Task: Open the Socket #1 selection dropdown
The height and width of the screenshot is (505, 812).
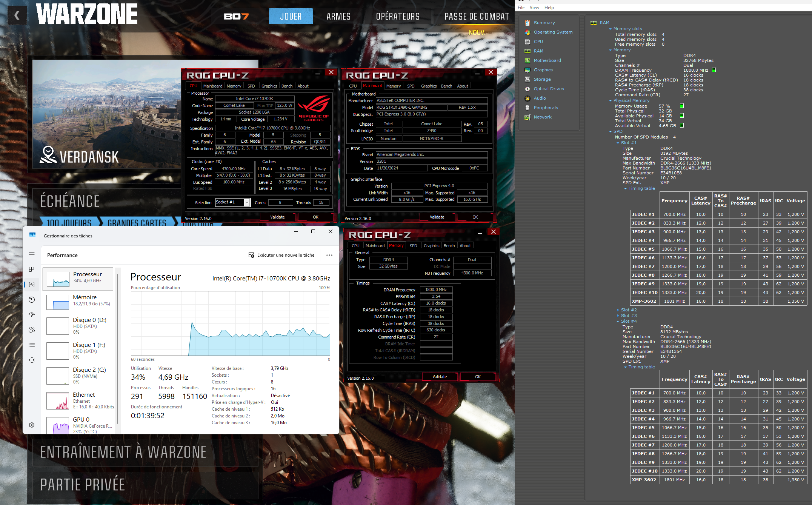Action: [x=247, y=203]
